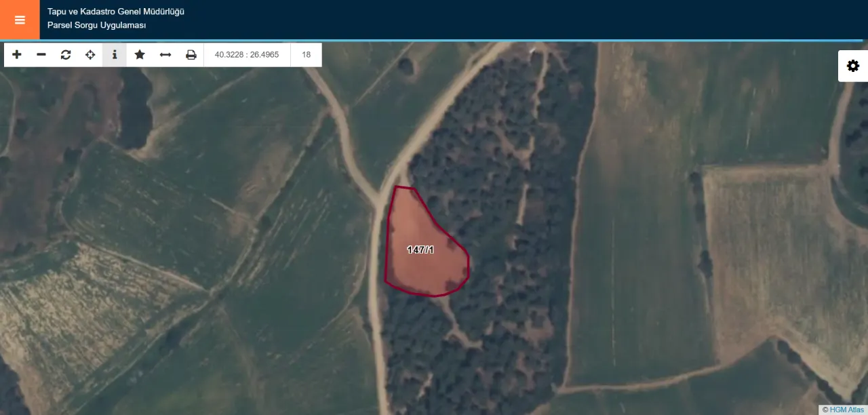Select the distance measurement arrow tool
Screen dimensions: 868x415
point(165,55)
